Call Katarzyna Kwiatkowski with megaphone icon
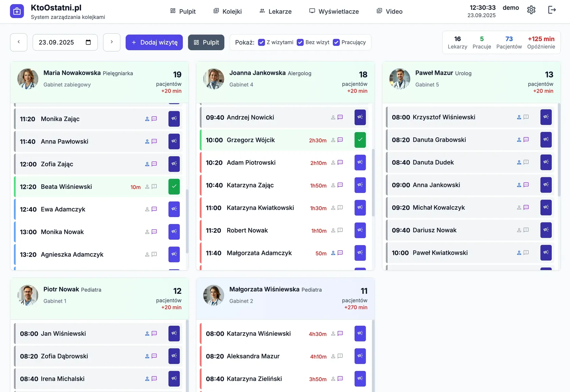This screenshot has height=392, width=570. coord(360,208)
